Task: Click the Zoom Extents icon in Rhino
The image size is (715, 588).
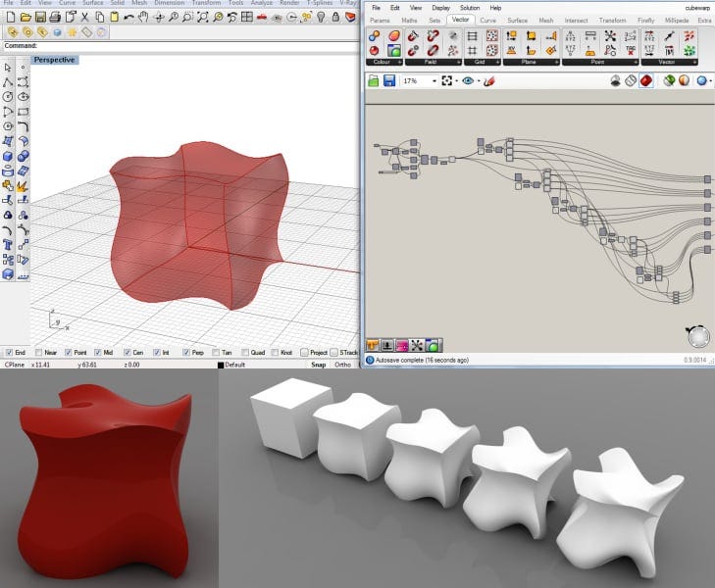Action: point(203,18)
